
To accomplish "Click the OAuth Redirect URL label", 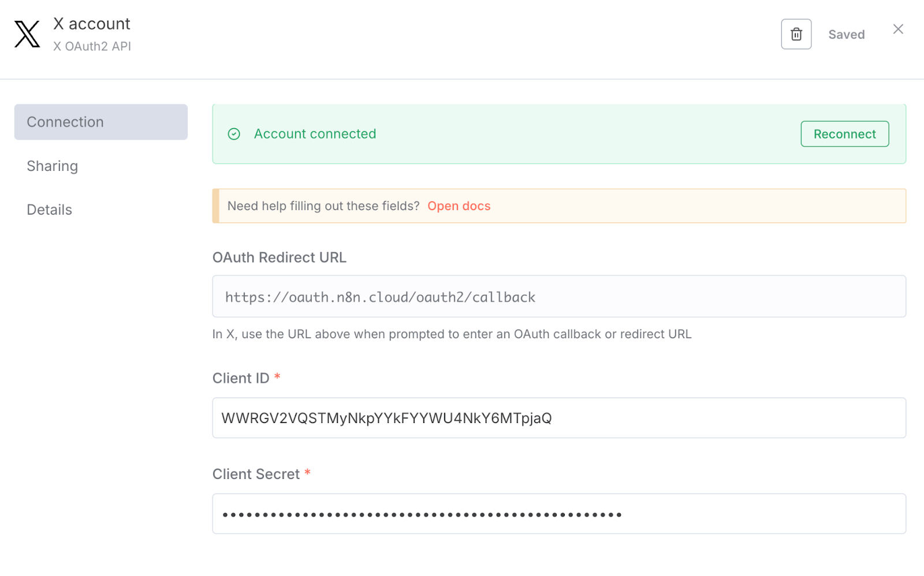I will pyautogui.click(x=279, y=257).
